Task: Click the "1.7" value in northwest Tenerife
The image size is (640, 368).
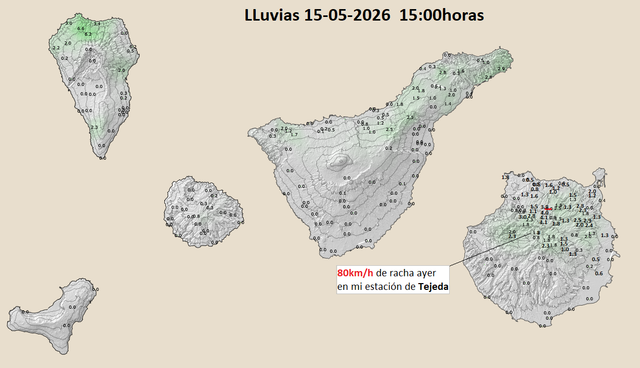Action: point(294,134)
